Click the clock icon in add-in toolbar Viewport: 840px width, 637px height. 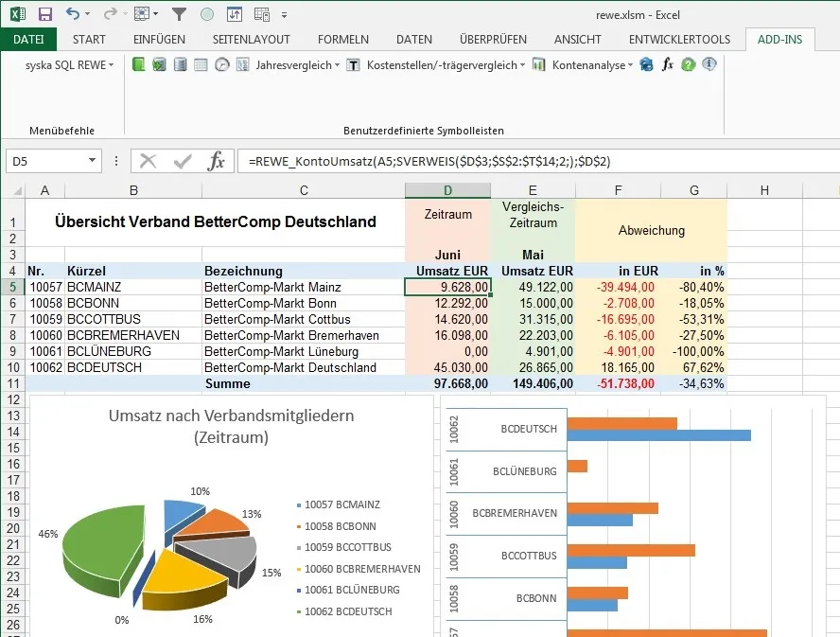click(x=221, y=65)
